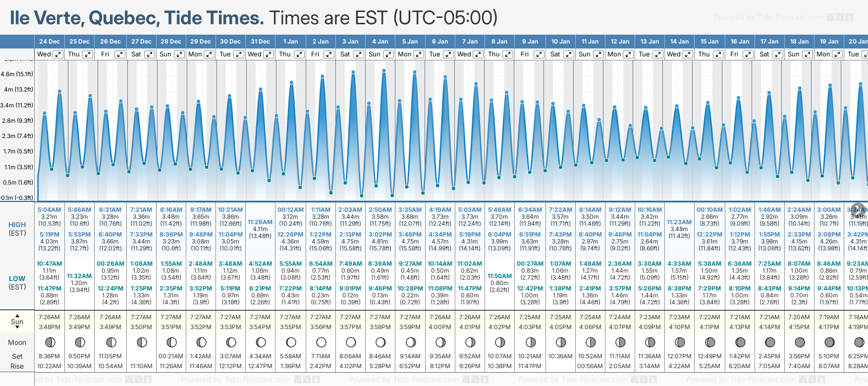Click expand icon for Sat 27 Dec
Image resolution: width=868 pixels, height=386 pixels.
point(149,54)
